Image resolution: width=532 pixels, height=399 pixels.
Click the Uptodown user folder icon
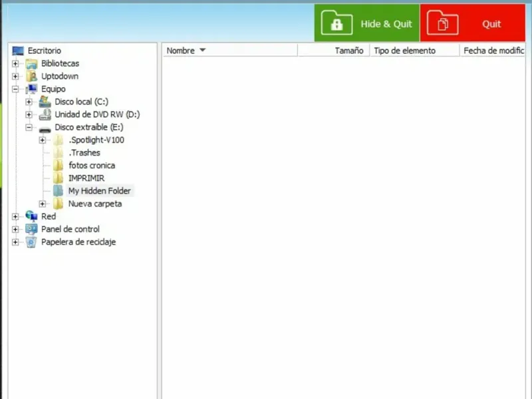tap(31, 76)
